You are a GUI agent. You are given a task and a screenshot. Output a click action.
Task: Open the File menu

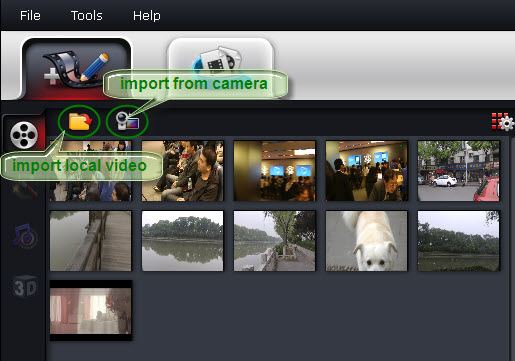pos(30,15)
